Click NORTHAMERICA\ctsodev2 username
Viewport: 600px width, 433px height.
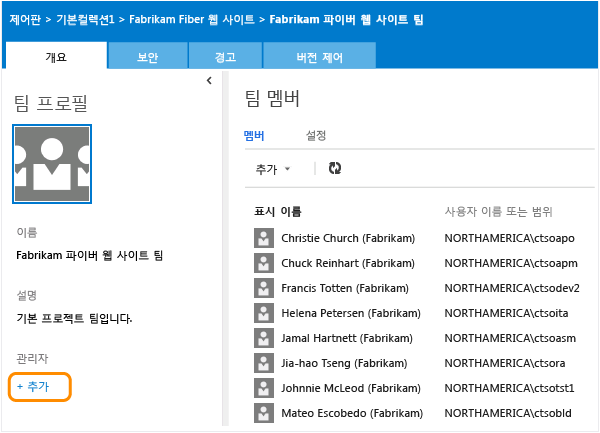pos(512,288)
